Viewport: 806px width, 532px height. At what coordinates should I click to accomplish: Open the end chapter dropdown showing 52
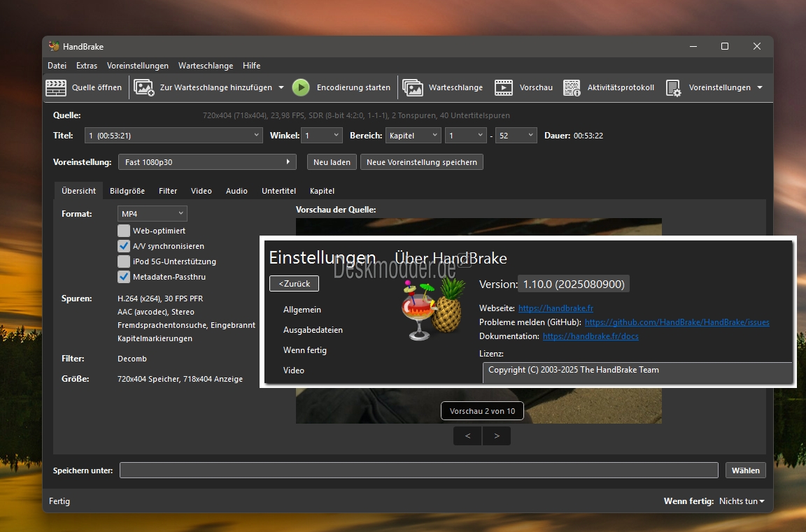(516, 135)
